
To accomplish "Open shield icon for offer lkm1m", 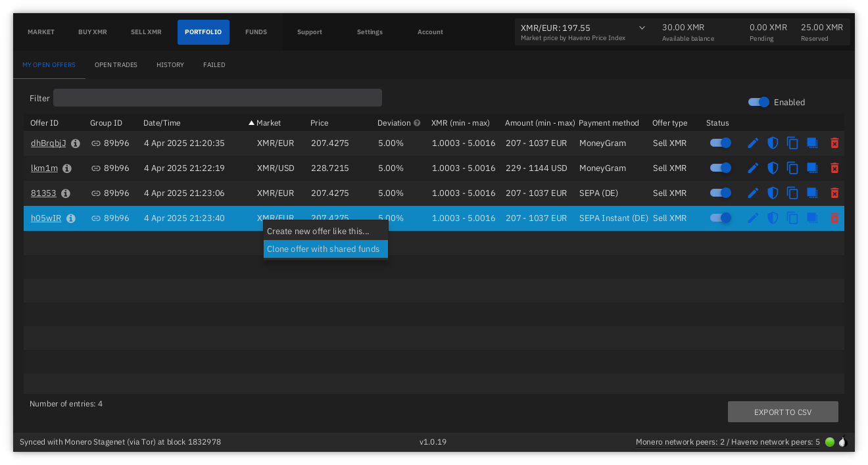I will click(x=773, y=168).
